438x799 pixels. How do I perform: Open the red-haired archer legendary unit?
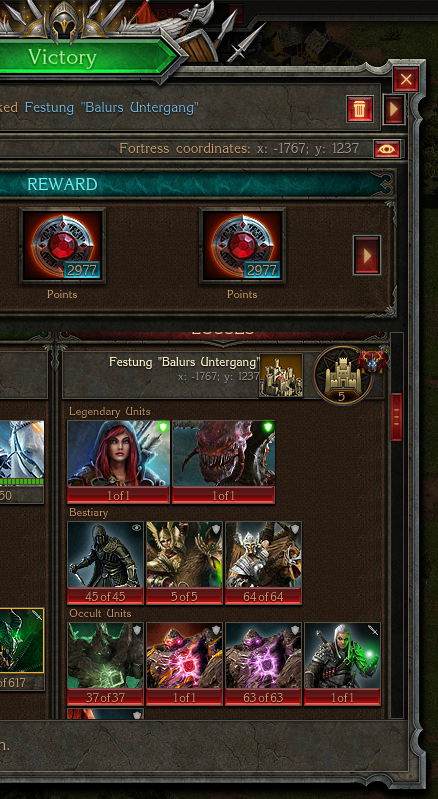pyautogui.click(x=119, y=462)
